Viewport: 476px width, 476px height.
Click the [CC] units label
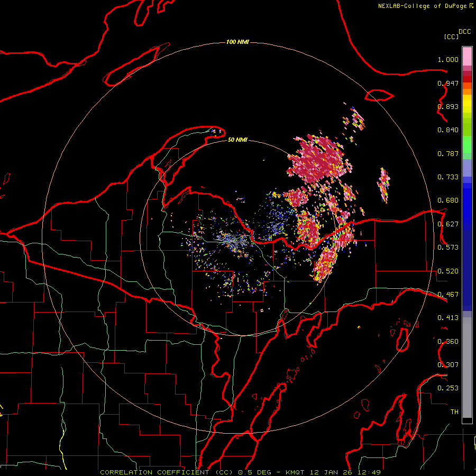451,36
